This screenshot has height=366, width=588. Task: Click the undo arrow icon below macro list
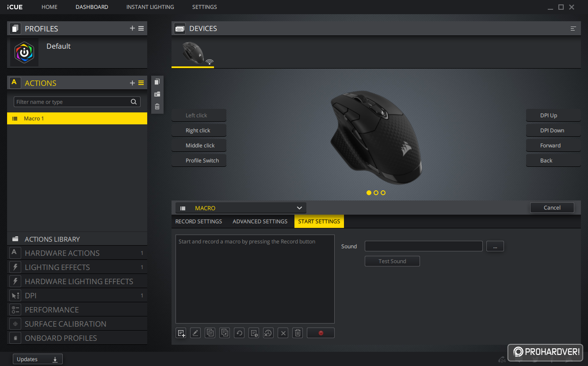point(239,333)
